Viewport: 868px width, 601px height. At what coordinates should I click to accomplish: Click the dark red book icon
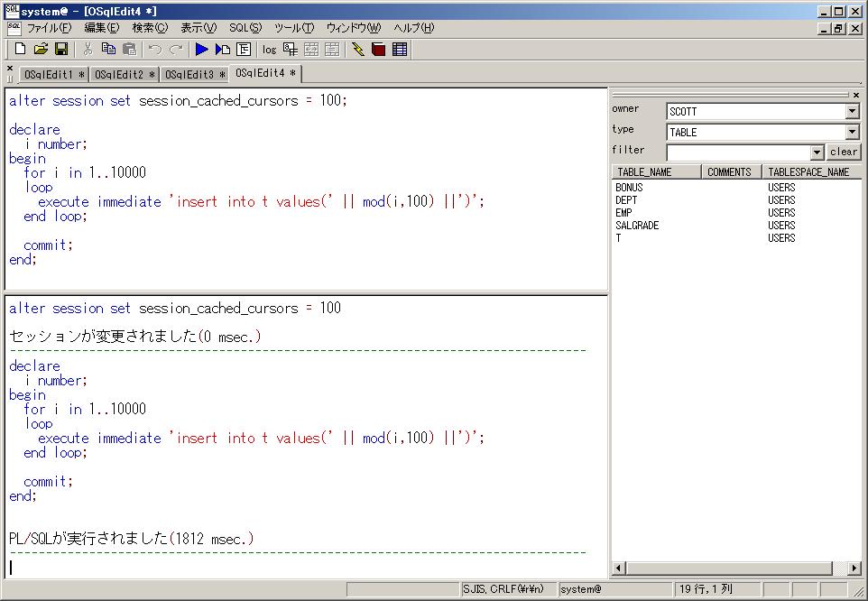point(379,49)
